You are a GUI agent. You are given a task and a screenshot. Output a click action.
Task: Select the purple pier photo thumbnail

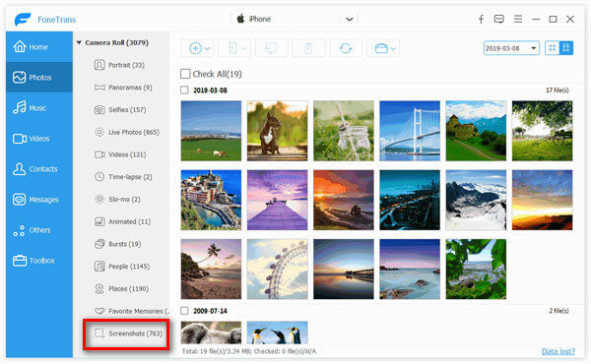pos(278,200)
